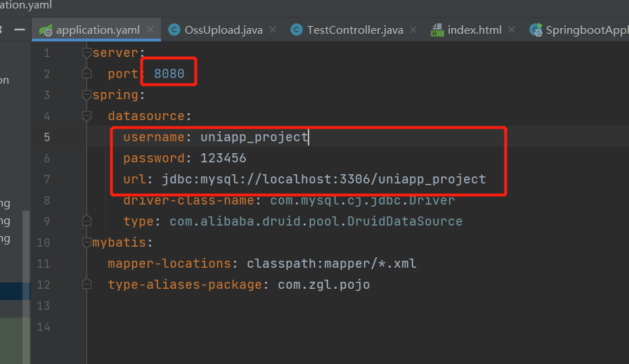Place cursor on port value 8080
The width and height of the screenshot is (629, 364).
point(169,74)
